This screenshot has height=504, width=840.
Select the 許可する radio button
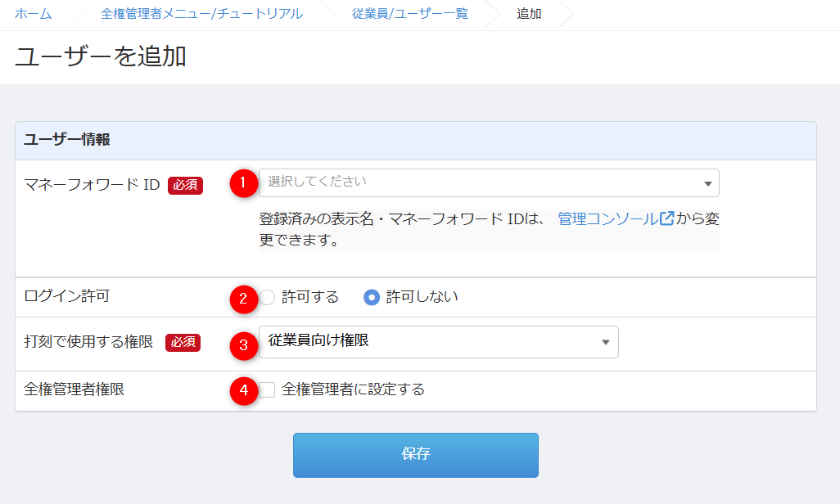268,297
